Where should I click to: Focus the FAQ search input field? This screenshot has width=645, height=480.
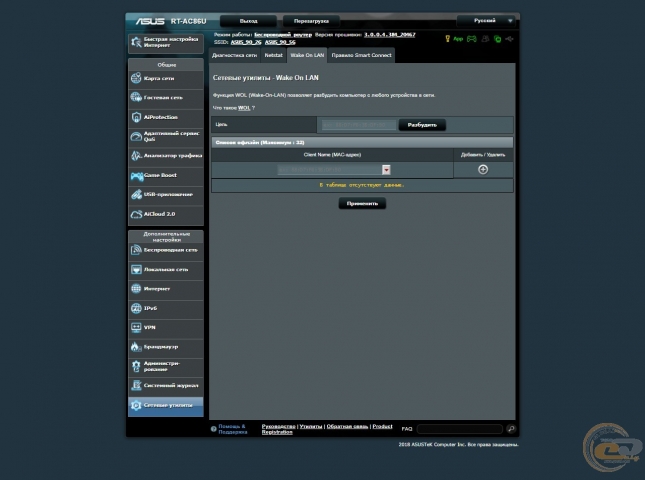(460, 429)
